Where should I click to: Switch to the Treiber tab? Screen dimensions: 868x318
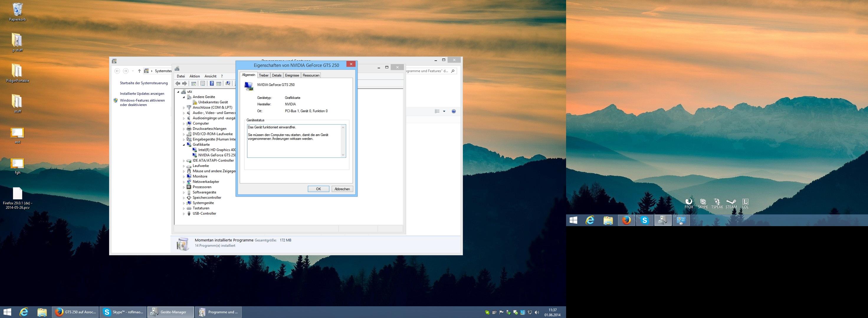tap(263, 75)
